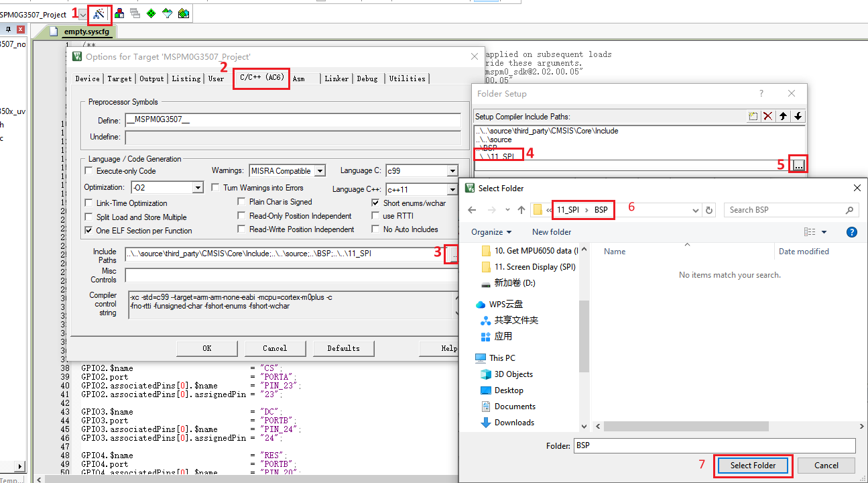The image size is (868, 483).
Task: Open the Organize menu dropdown
Action: tap(491, 232)
